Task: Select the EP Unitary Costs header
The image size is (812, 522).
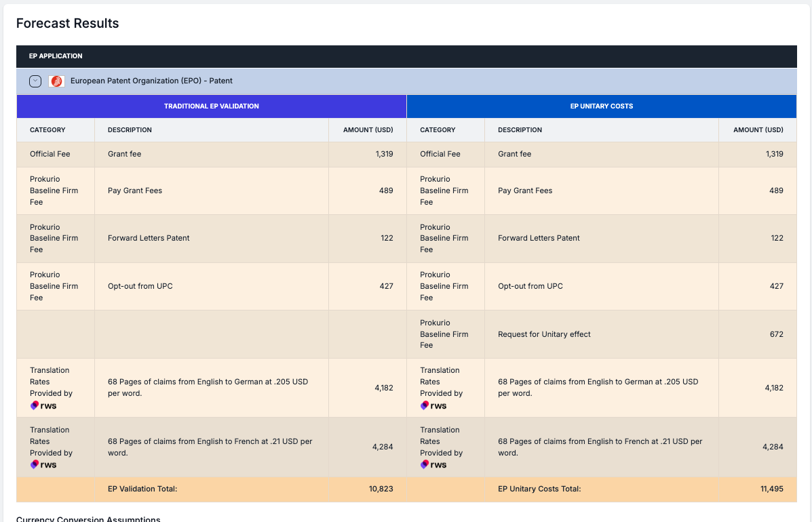Action: tap(602, 106)
